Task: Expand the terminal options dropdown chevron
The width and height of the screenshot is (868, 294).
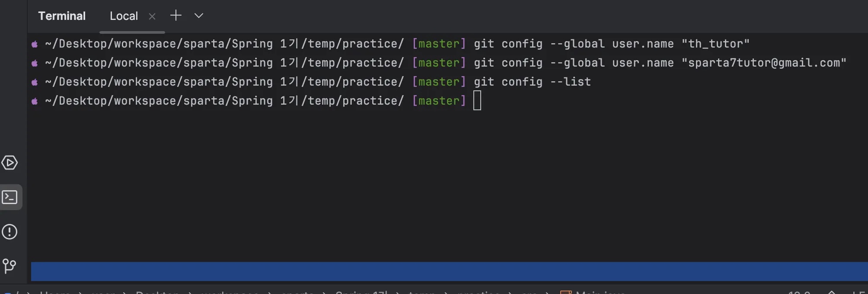Action: click(x=198, y=16)
